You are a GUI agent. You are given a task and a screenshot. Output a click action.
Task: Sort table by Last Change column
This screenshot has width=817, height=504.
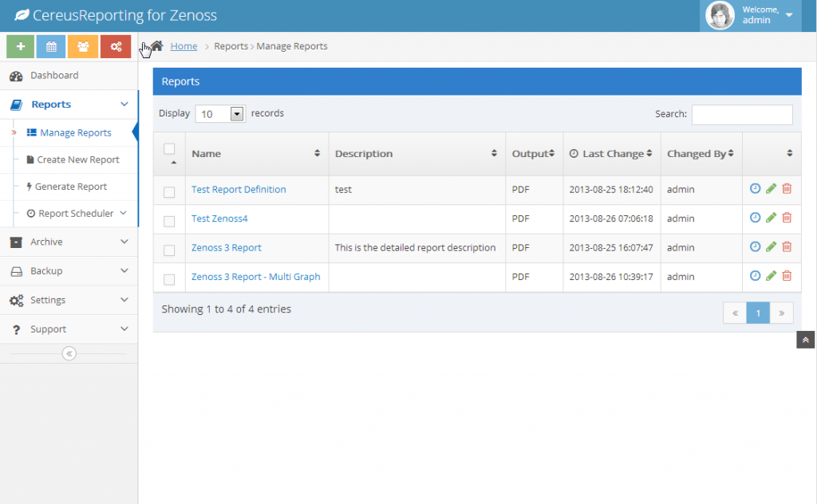coord(612,154)
